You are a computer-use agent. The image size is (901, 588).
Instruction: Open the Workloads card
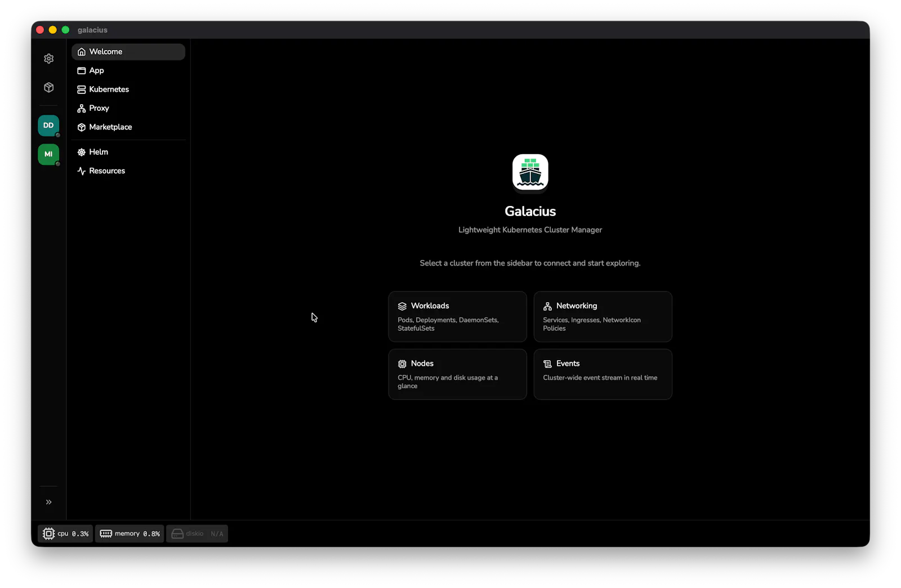(458, 317)
